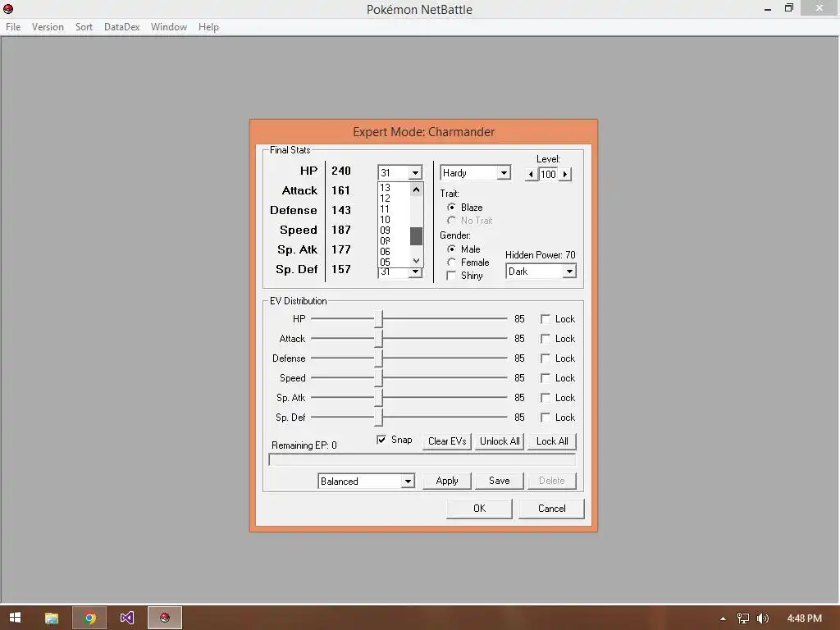Open the File menu
This screenshot has width=840, height=630.
tap(13, 27)
